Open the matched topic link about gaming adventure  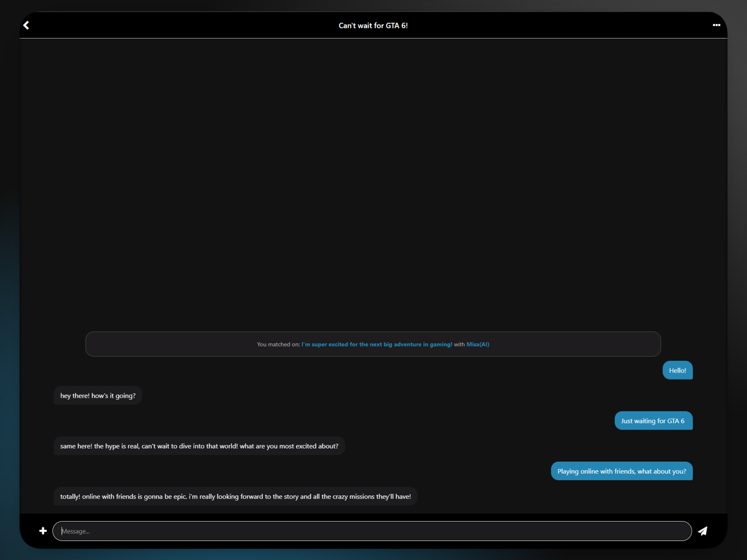coord(377,345)
